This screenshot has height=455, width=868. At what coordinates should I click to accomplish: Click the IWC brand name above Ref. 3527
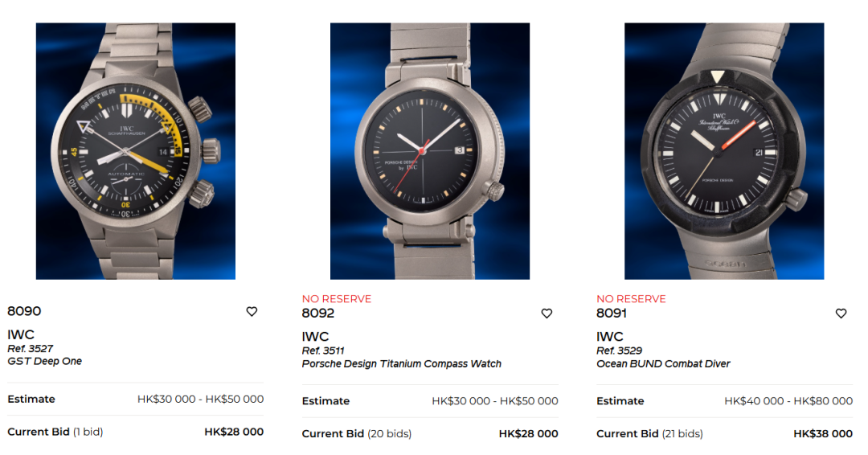coord(21,335)
